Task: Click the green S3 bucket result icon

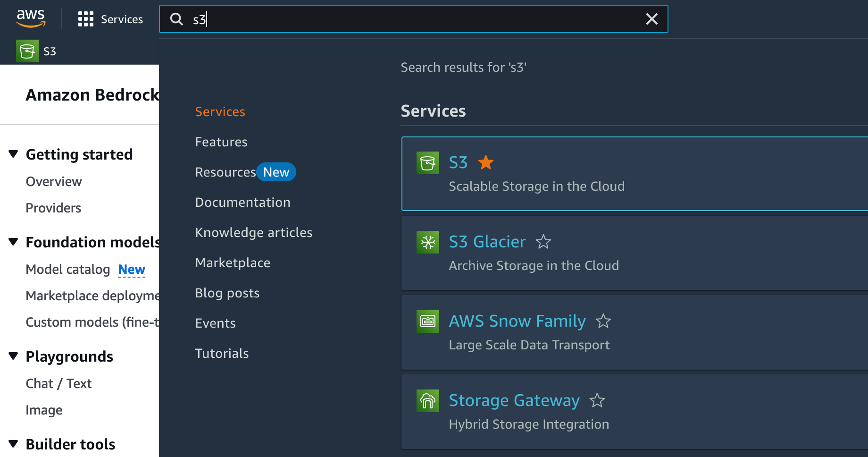Action: pos(428,163)
